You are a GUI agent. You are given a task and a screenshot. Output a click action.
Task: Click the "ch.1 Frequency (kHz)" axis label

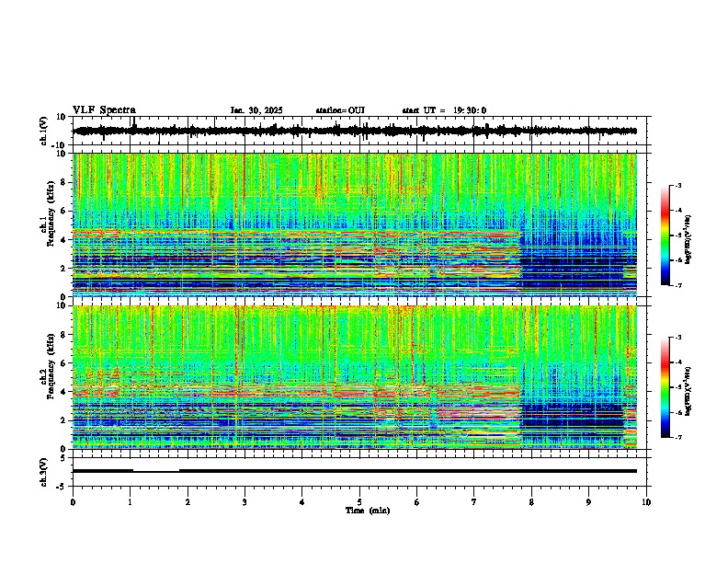(48, 213)
